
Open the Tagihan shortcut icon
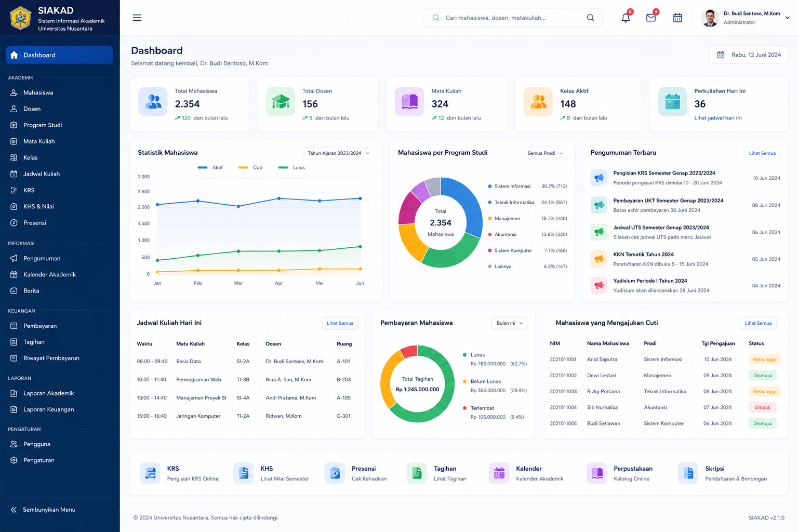417,473
